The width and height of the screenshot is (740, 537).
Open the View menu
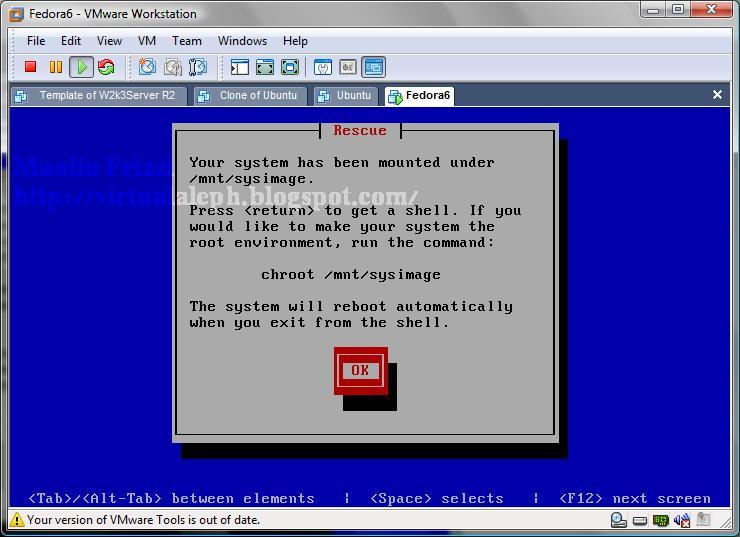point(109,41)
